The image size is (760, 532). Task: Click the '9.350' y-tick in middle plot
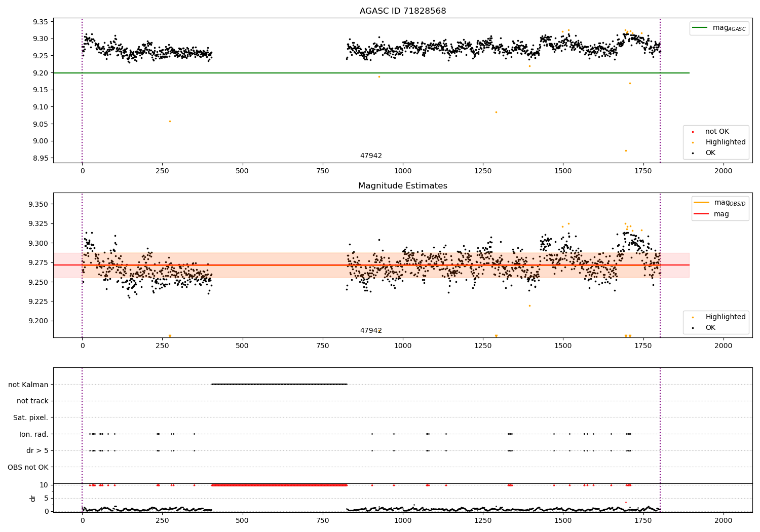(x=39, y=204)
